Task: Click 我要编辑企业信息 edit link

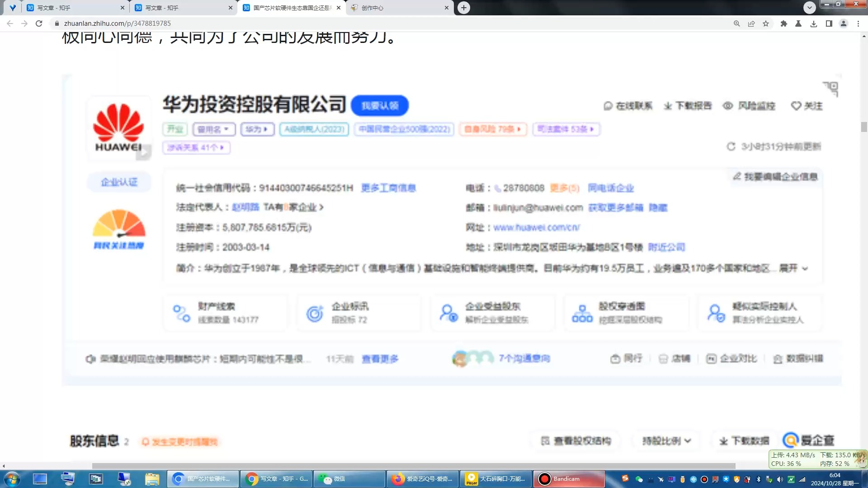Action: tap(775, 177)
